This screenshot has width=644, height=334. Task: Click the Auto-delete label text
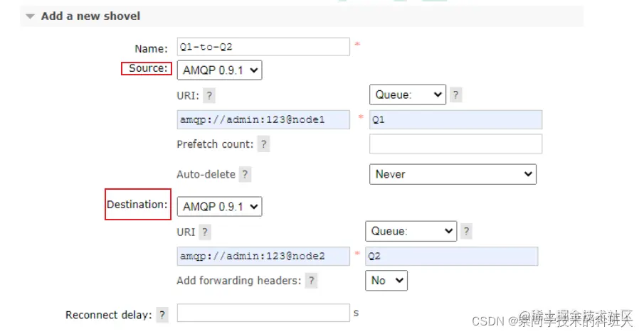click(206, 174)
